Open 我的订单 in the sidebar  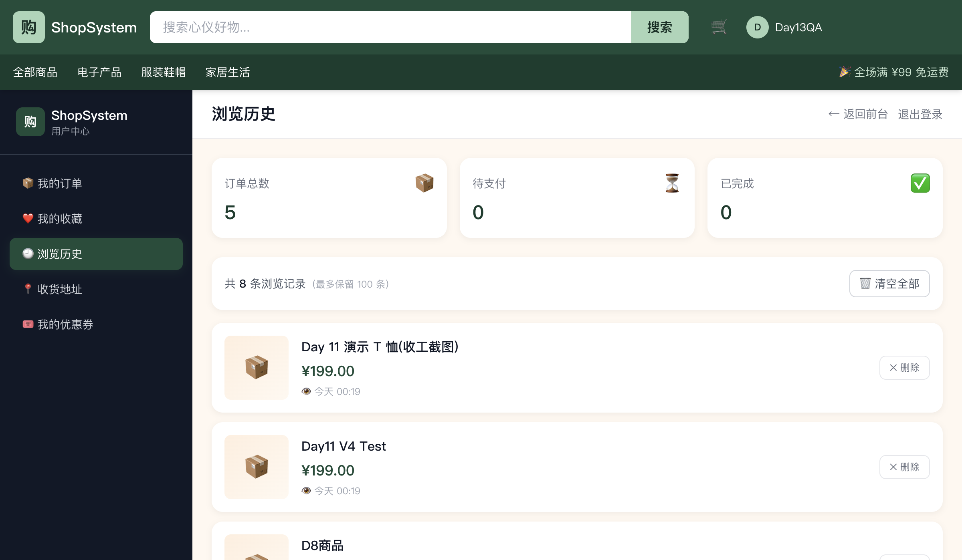click(96, 183)
